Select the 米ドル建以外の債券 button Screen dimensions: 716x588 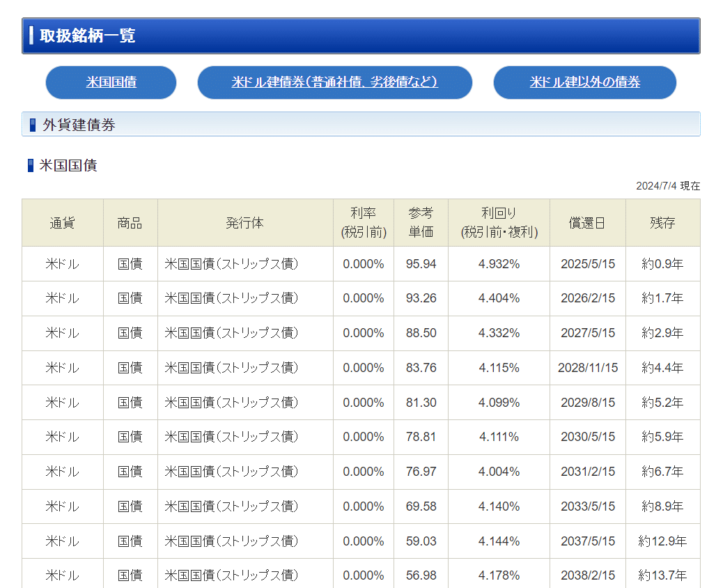584,82
